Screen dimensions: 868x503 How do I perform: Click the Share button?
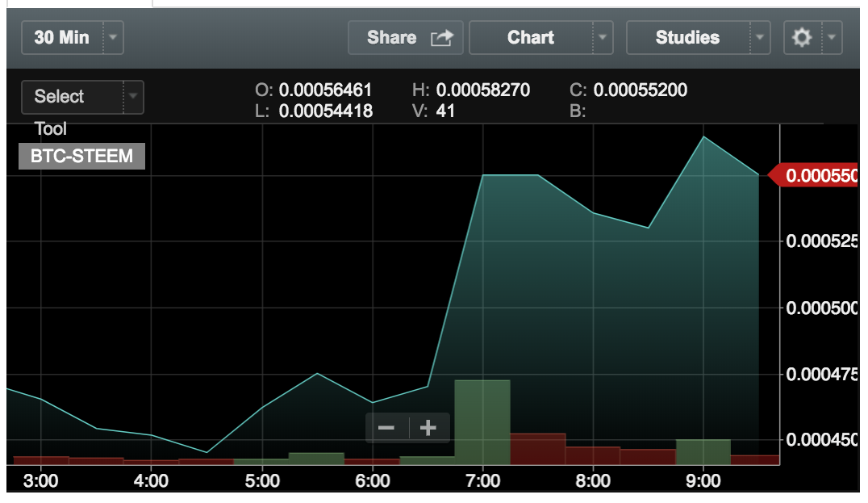click(x=405, y=38)
